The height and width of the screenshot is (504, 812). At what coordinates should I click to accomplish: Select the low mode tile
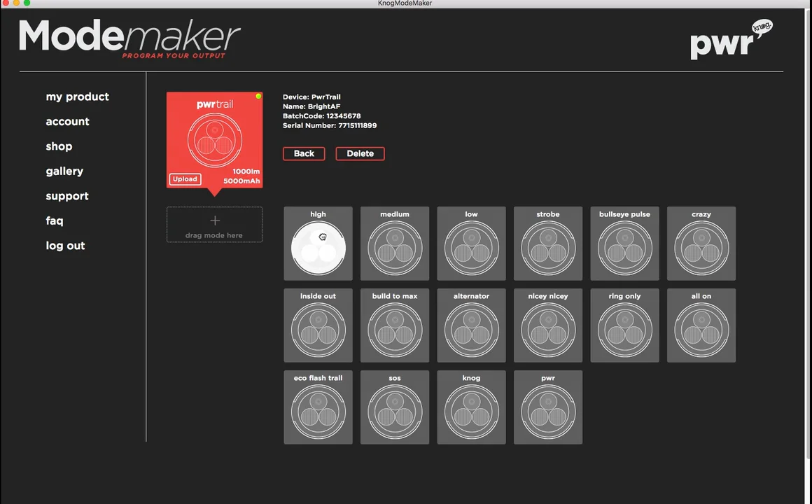click(471, 244)
